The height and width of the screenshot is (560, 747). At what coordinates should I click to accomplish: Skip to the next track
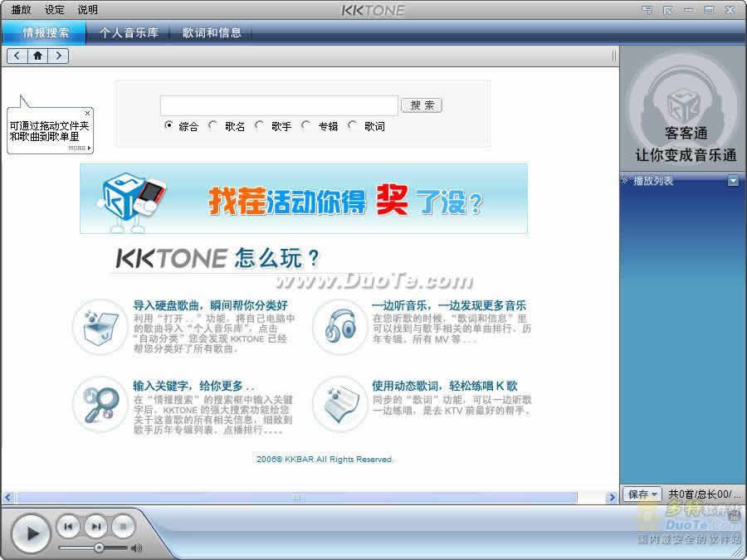(96, 526)
